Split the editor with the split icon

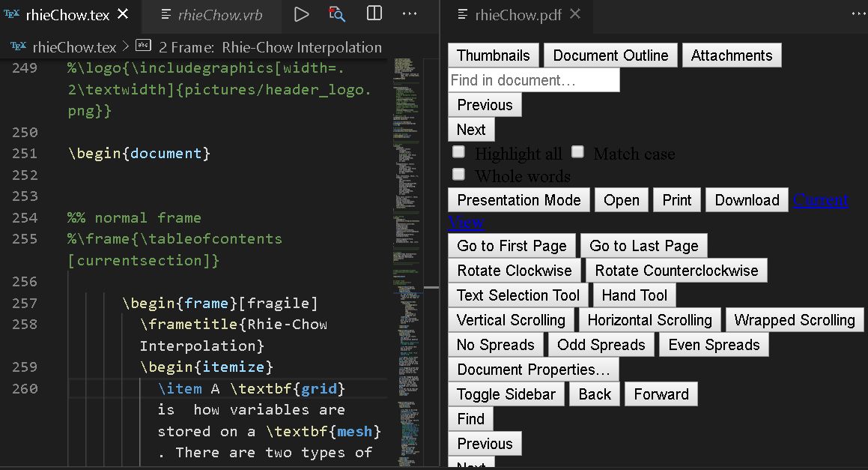click(x=374, y=13)
